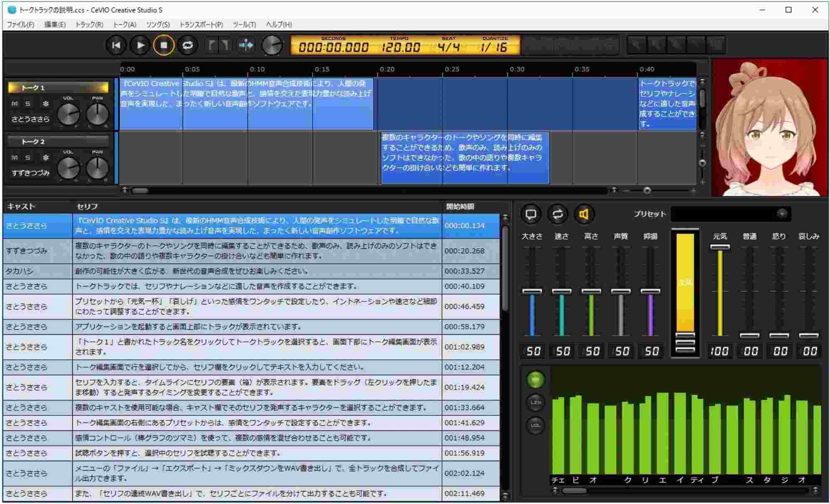Viewport: 830px width, 504px height.
Task: Open the トランスポート(P) menu
Action: (x=201, y=25)
